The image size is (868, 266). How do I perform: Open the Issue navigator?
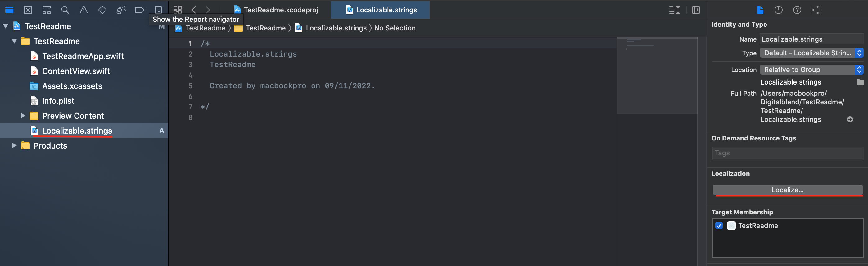tap(84, 10)
